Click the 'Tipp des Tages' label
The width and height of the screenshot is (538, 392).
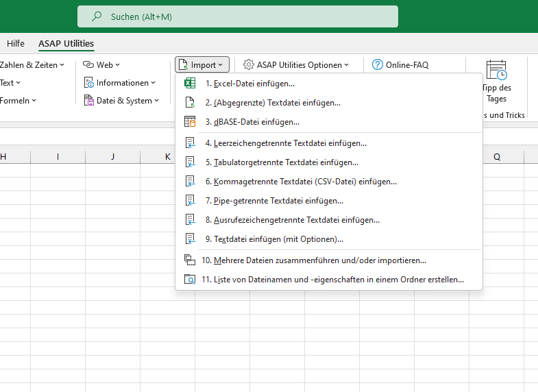pyautogui.click(x=496, y=93)
